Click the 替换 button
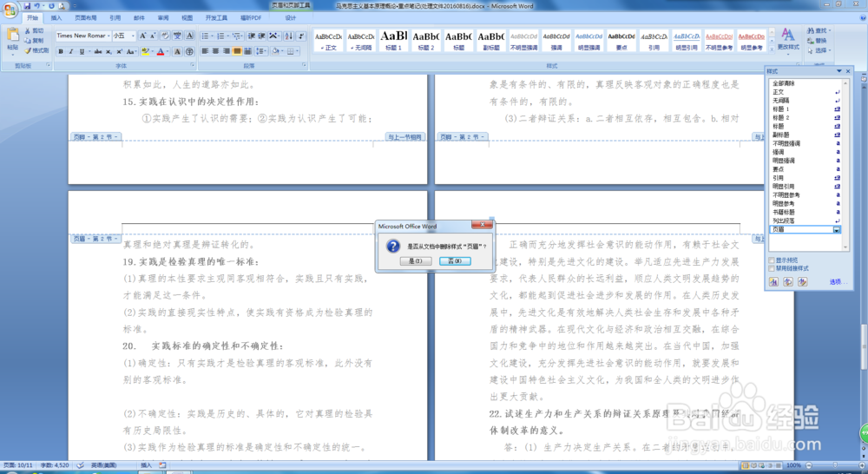Image resolution: width=868 pixels, height=474 pixels. pos(817,41)
